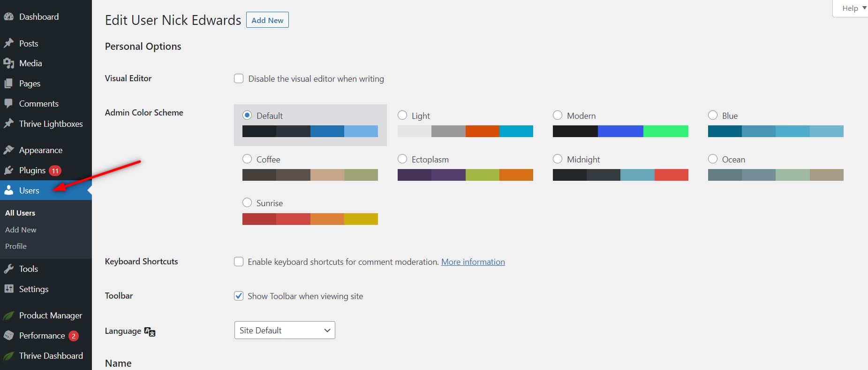This screenshot has height=370, width=868.
Task: Click the translation icon beside Language
Action: (150, 331)
